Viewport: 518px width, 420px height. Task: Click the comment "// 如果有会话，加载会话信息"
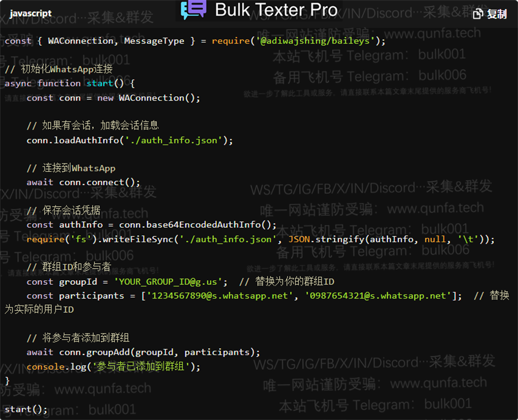[x=93, y=125]
